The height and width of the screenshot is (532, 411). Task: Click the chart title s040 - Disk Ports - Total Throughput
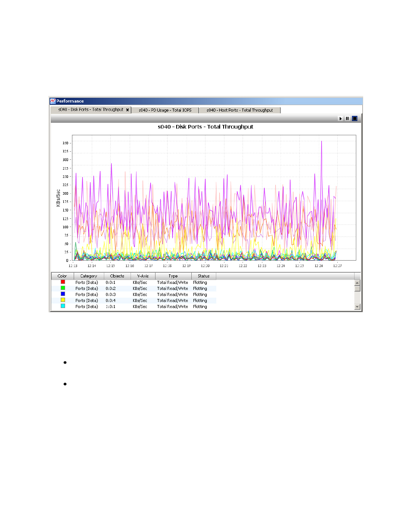[x=205, y=127]
